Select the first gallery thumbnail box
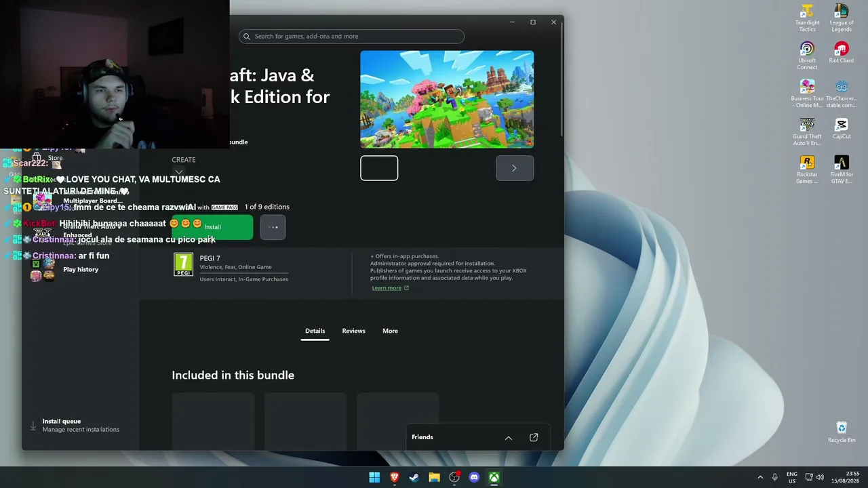This screenshot has width=868, height=488. point(379,168)
